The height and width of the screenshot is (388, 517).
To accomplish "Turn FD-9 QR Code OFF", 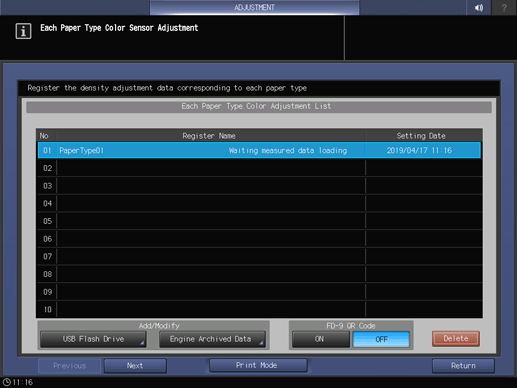I will click(x=381, y=339).
